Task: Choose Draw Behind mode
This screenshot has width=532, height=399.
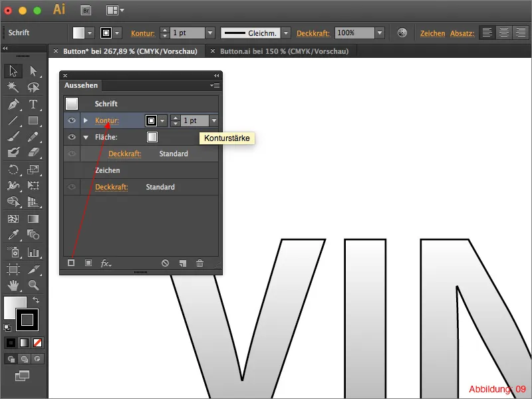Action: pos(25,359)
